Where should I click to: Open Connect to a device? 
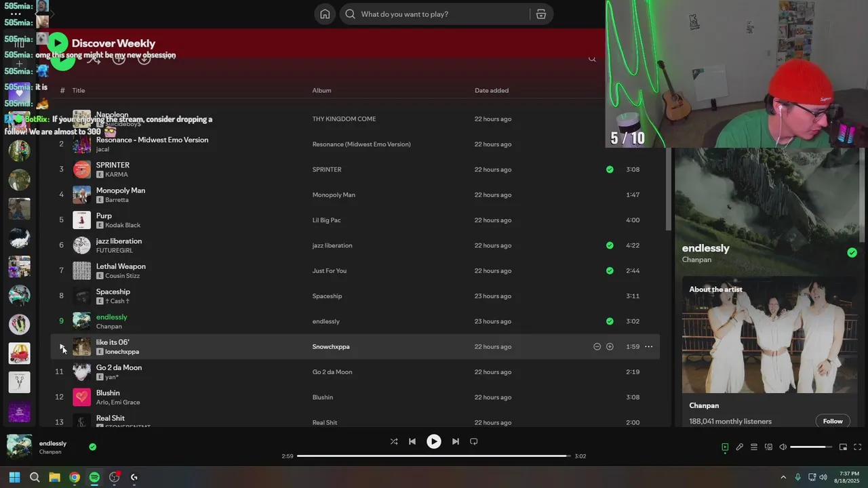point(768,447)
